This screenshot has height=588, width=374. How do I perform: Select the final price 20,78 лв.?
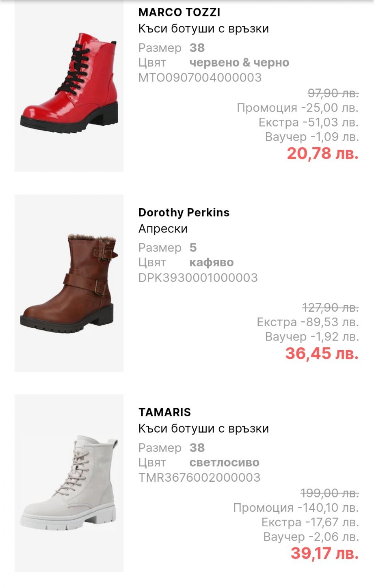(x=322, y=153)
